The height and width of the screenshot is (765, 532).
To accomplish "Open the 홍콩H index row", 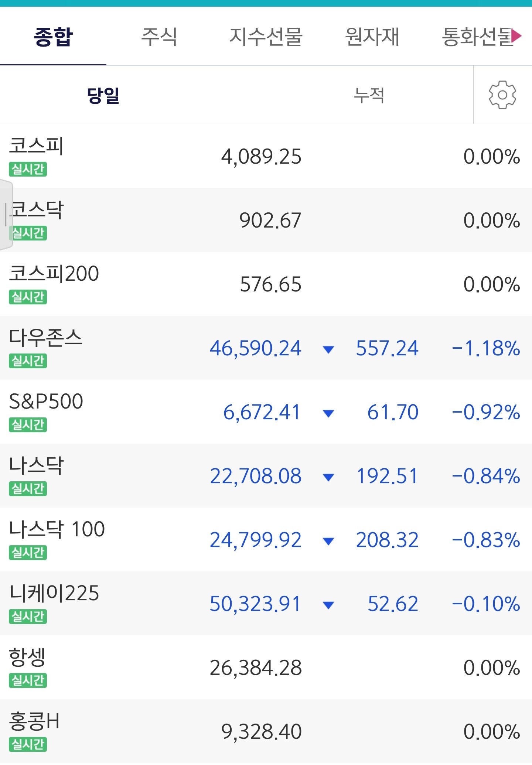I will coord(266,731).
